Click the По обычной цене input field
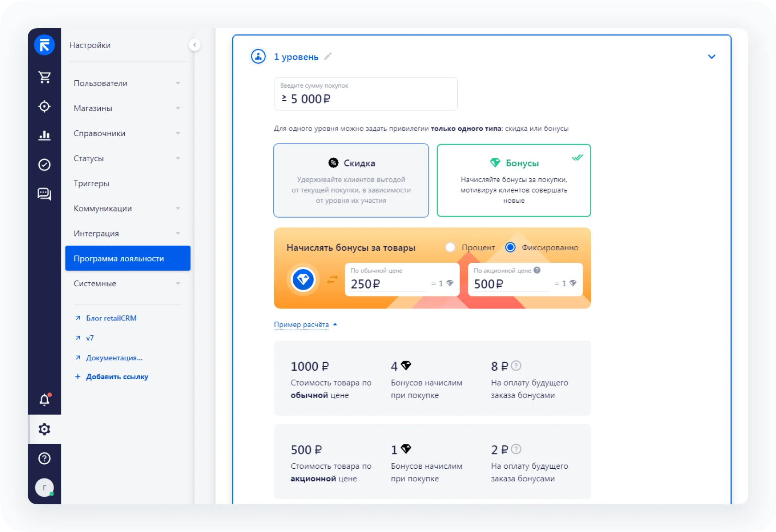 click(x=387, y=284)
